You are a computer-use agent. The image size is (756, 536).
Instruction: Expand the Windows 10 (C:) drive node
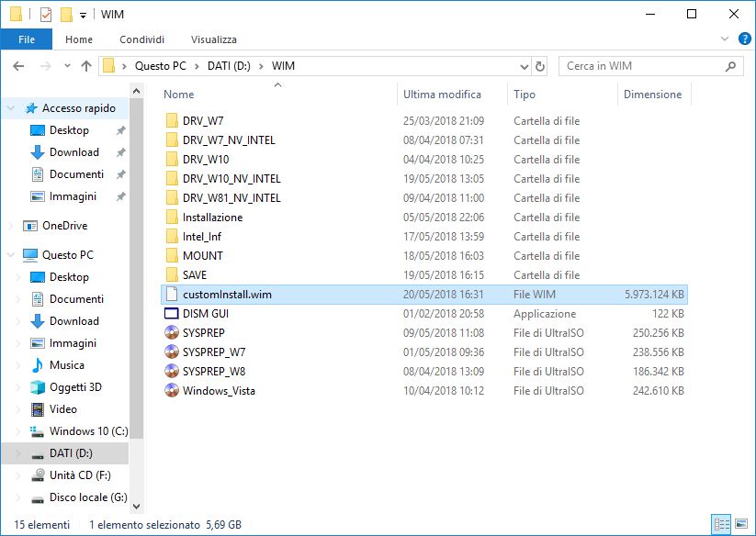pos(18,431)
